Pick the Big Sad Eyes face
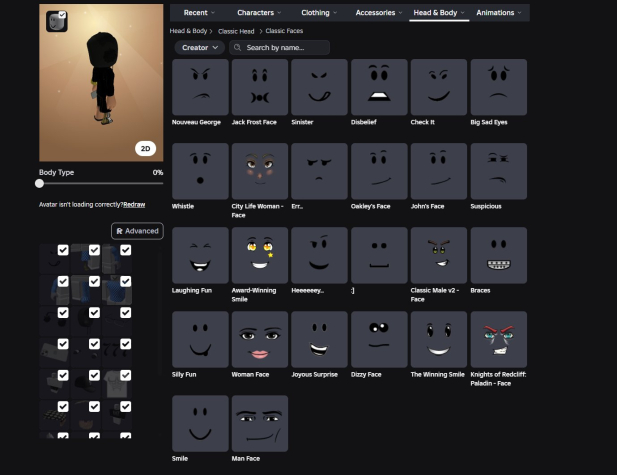 point(498,87)
